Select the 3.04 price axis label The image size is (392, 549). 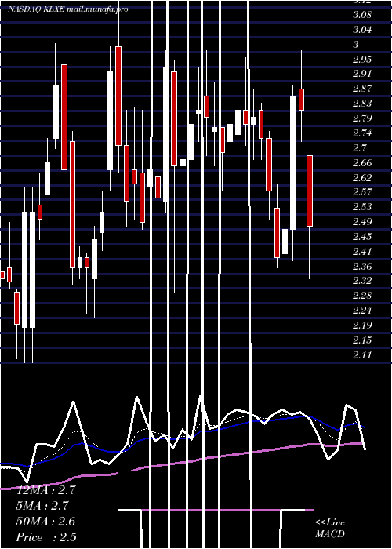pyautogui.click(x=362, y=30)
